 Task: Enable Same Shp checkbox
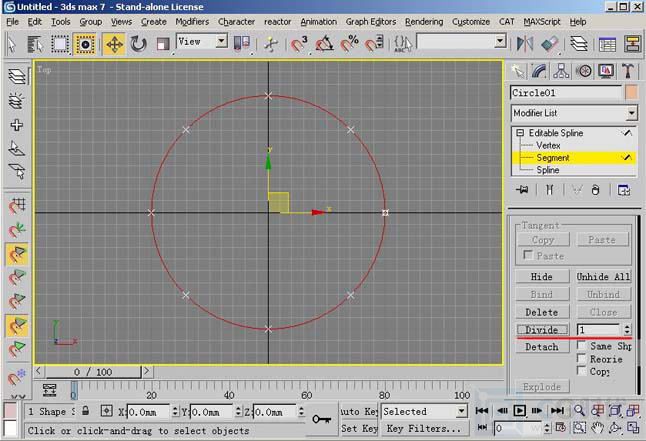[x=581, y=345]
